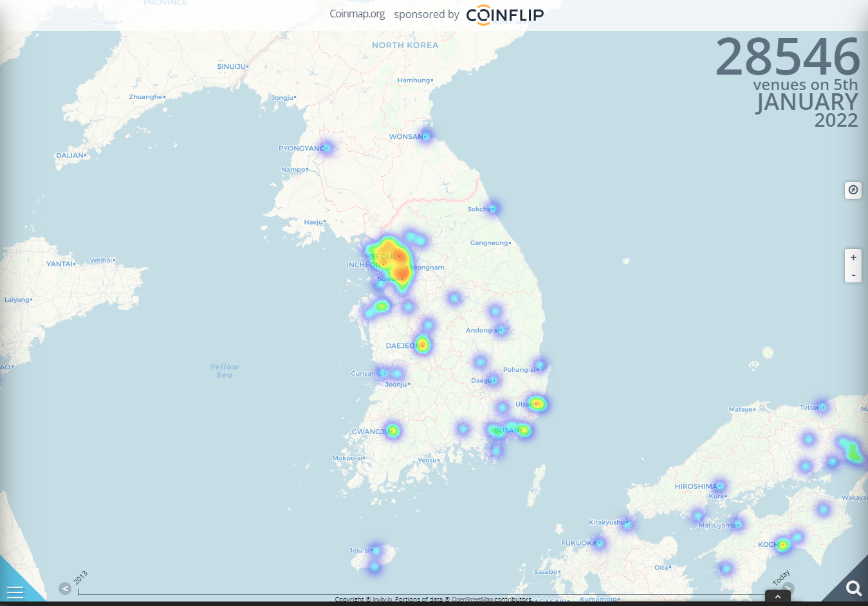Click the DAEJEON map label
This screenshot has height=606, width=868.
tap(402, 345)
